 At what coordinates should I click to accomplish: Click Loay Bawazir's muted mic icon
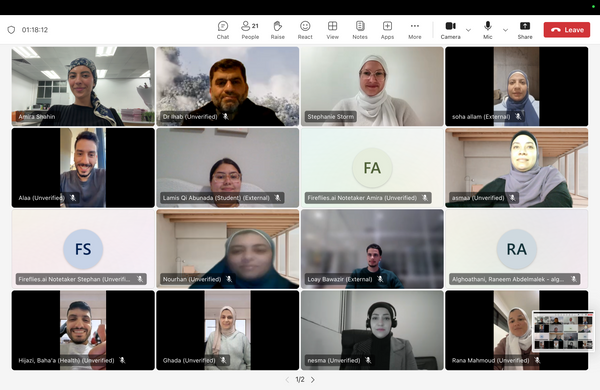pos(380,279)
